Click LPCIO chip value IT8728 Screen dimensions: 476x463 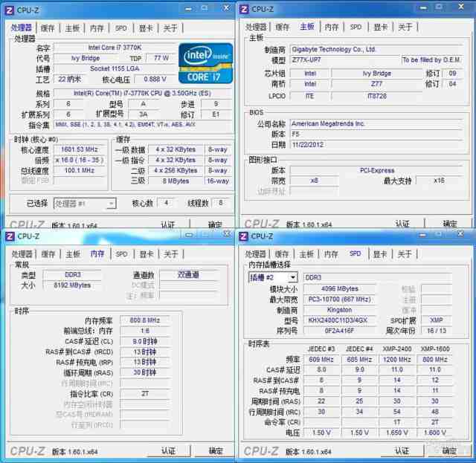tap(377, 96)
